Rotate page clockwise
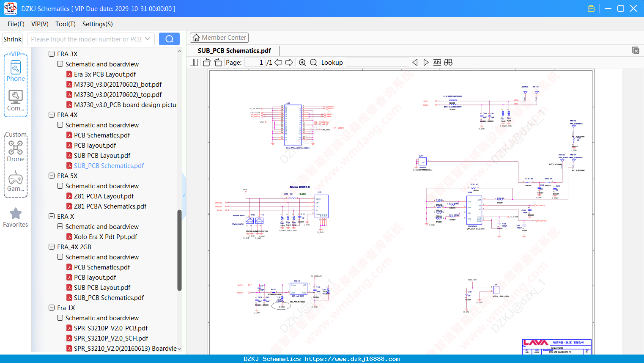This screenshot has width=644, height=363. pos(218,62)
